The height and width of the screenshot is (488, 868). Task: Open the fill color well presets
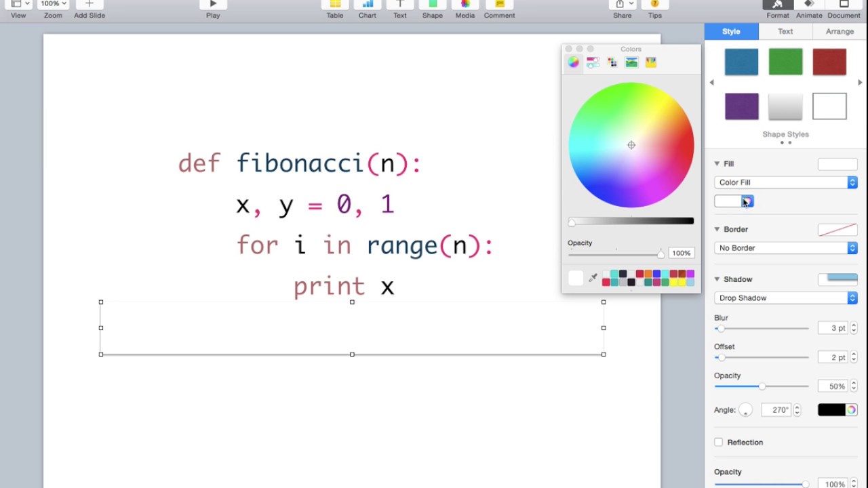pyautogui.click(x=728, y=201)
